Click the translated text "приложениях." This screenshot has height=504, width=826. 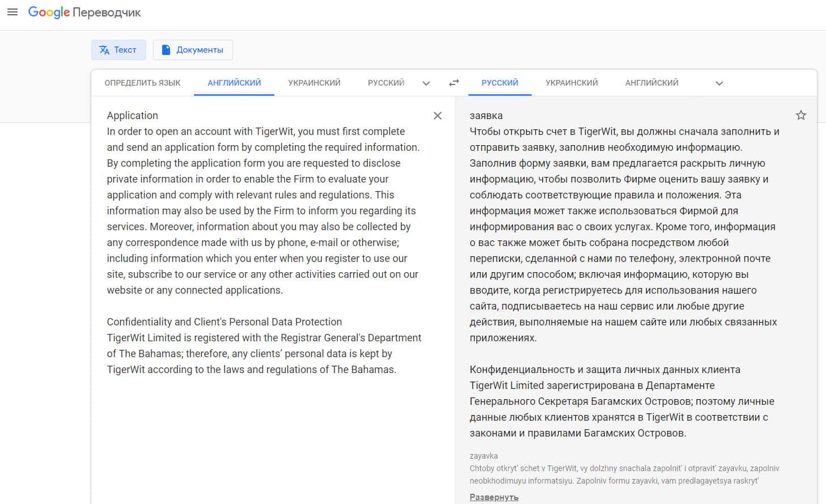click(x=503, y=338)
